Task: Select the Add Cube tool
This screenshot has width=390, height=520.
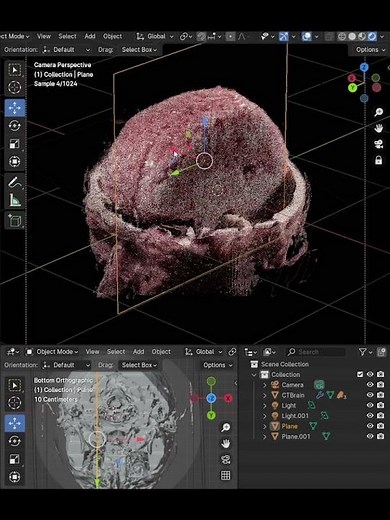Action: point(14,220)
